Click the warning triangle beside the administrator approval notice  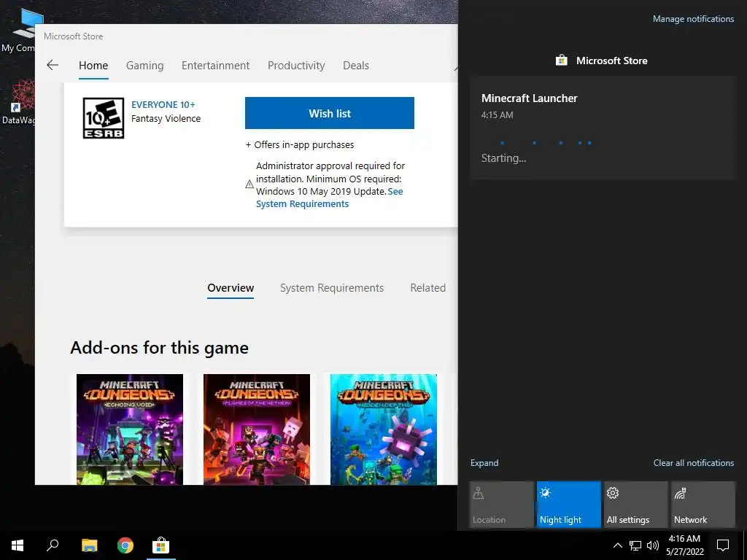click(249, 184)
